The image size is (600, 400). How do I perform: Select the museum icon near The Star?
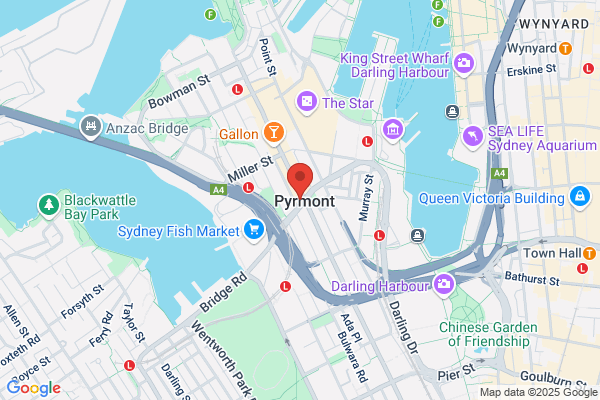click(393, 129)
